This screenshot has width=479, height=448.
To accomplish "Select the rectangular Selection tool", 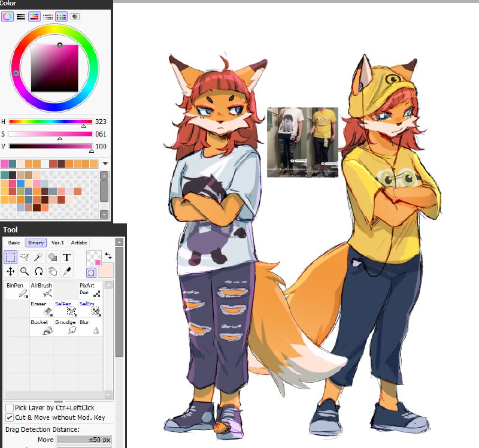I will (x=11, y=257).
